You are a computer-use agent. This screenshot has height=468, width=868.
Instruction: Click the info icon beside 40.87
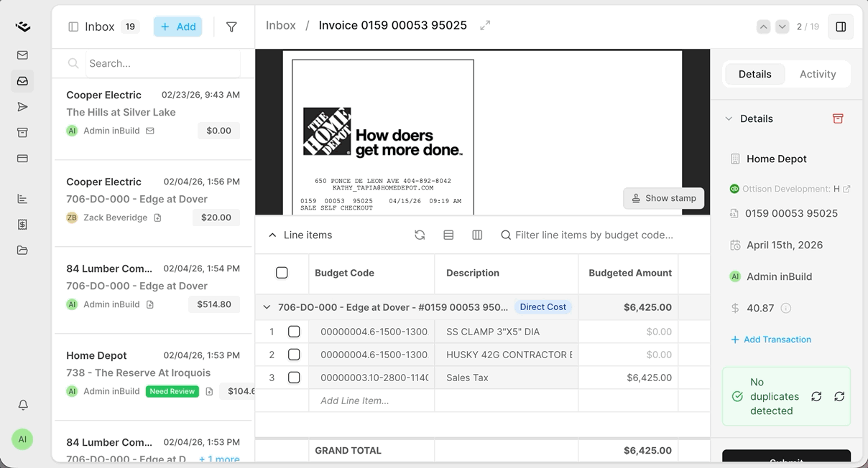(x=786, y=308)
